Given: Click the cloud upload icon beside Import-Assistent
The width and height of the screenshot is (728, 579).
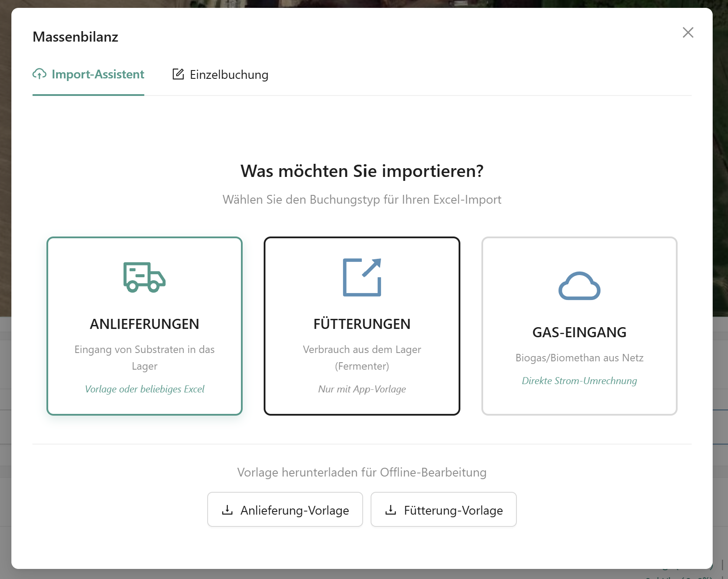Looking at the screenshot, I should coord(39,74).
